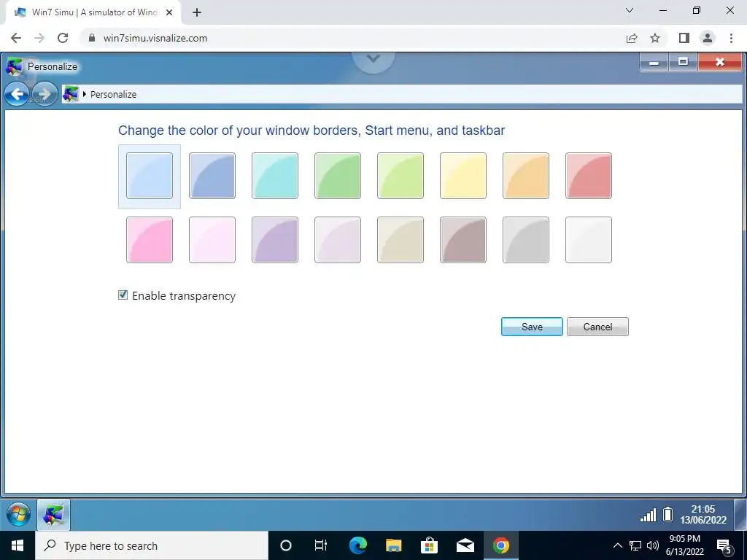Pick the teal cyan color swatch
Viewport: 747px width, 560px height.
(275, 176)
